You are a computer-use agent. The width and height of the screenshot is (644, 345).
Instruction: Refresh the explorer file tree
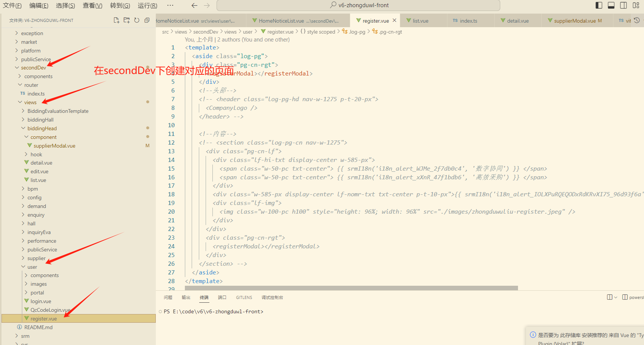click(137, 20)
